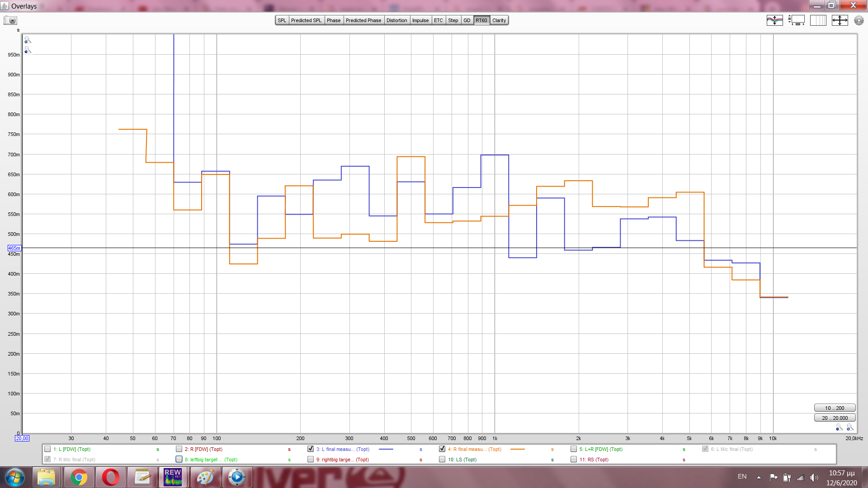Zoom in horizontally with bottom-right magnifier
868x488 pixels.
[850, 427]
